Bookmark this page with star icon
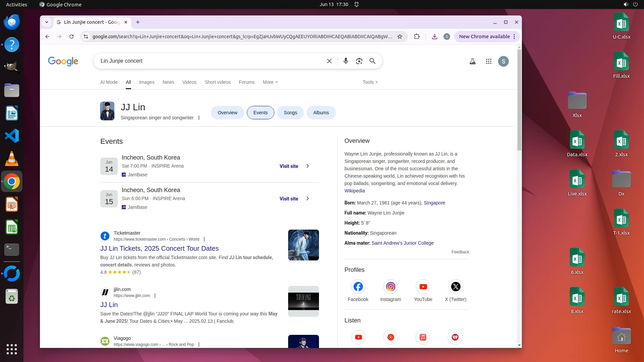644x362 pixels. click(x=399, y=37)
